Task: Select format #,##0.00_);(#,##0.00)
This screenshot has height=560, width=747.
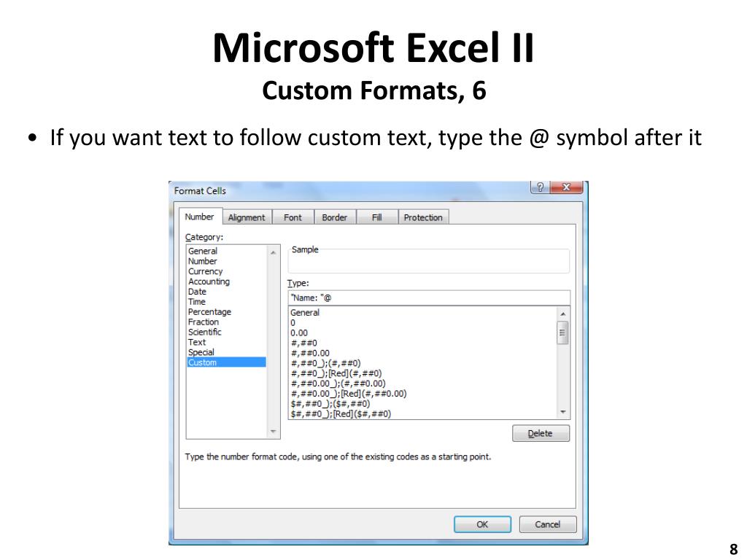Action: (338, 384)
